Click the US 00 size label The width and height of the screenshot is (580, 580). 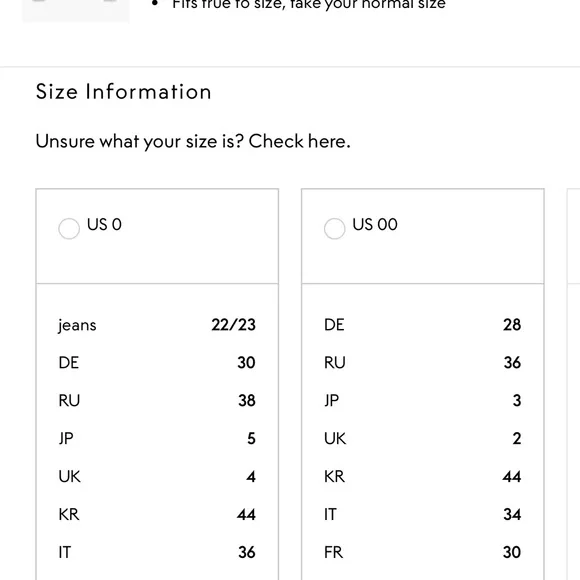375,225
